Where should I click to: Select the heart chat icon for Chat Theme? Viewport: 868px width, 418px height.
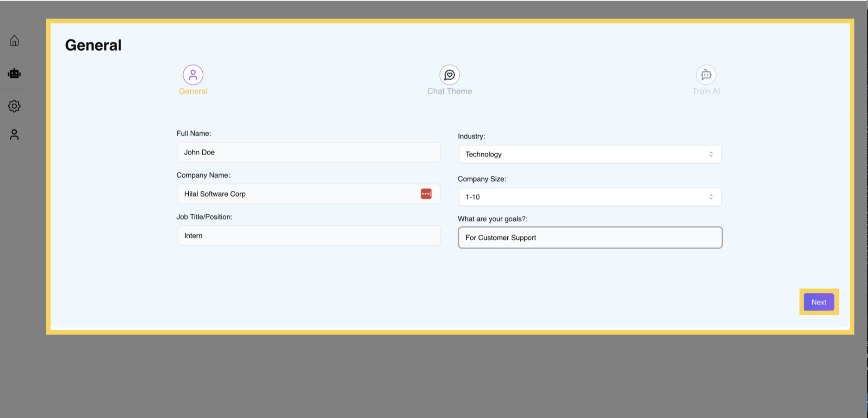(x=449, y=74)
